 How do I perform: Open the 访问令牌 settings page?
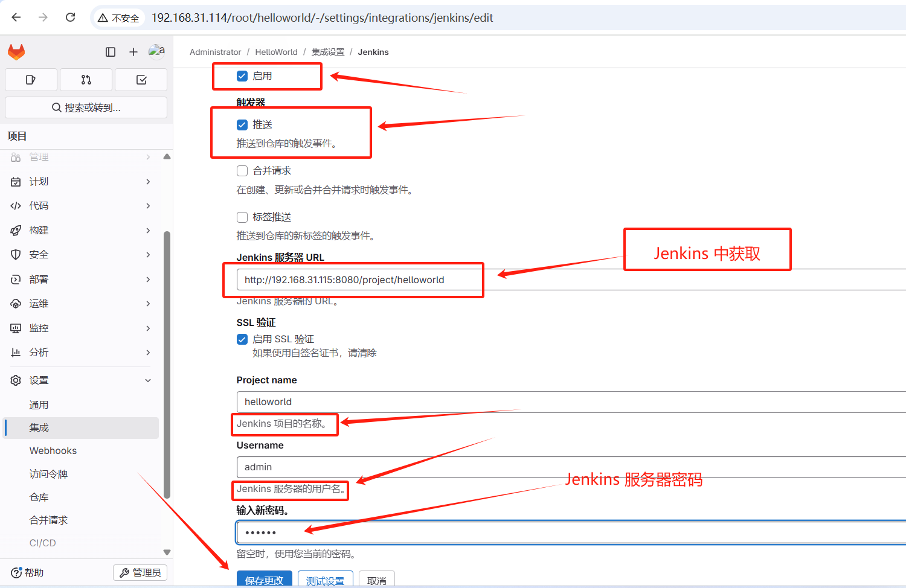(x=81, y=474)
